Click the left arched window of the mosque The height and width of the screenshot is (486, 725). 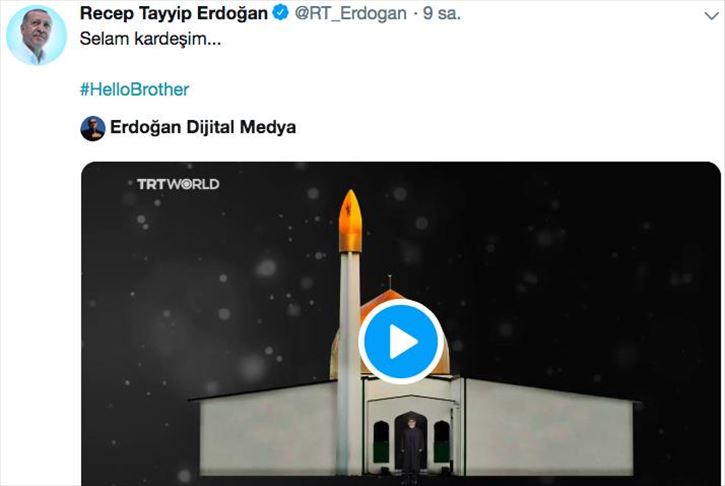381,442
